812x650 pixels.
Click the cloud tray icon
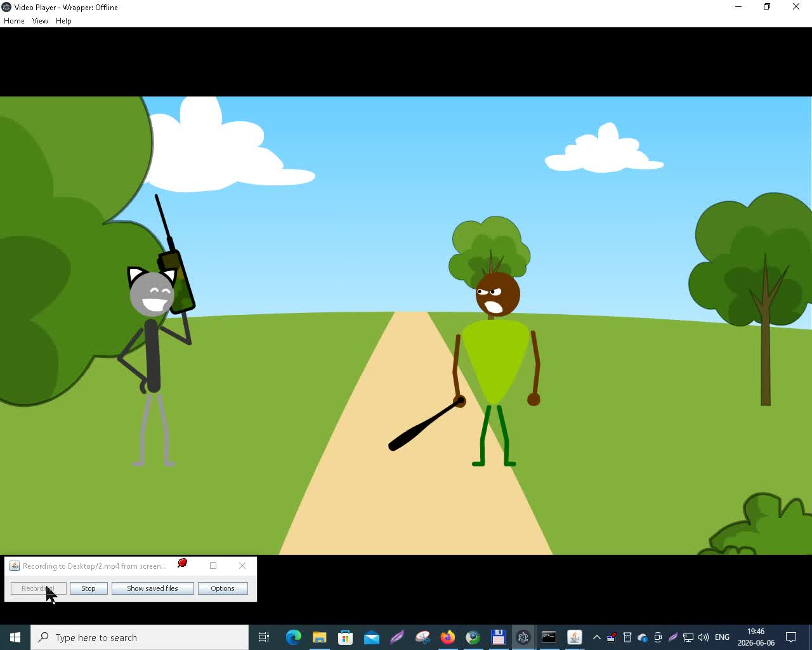pyautogui.click(x=642, y=637)
